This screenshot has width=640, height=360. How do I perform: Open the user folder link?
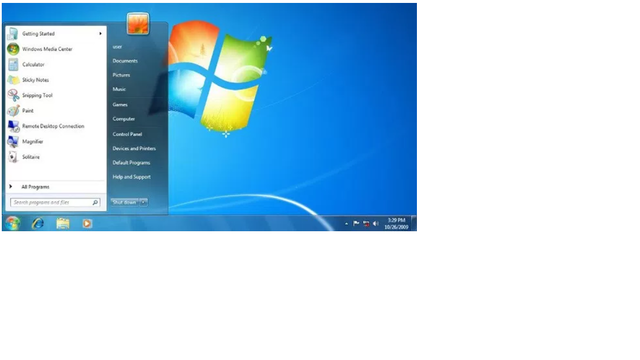coord(117,47)
